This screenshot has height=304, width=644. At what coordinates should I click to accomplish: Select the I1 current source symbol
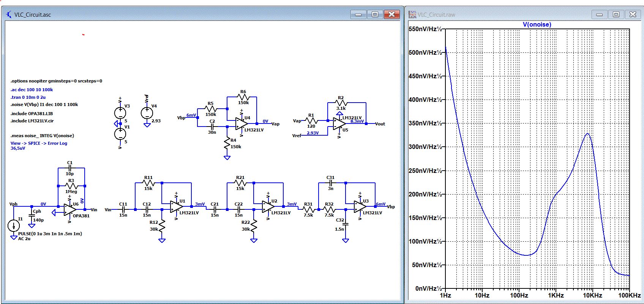tap(14, 226)
